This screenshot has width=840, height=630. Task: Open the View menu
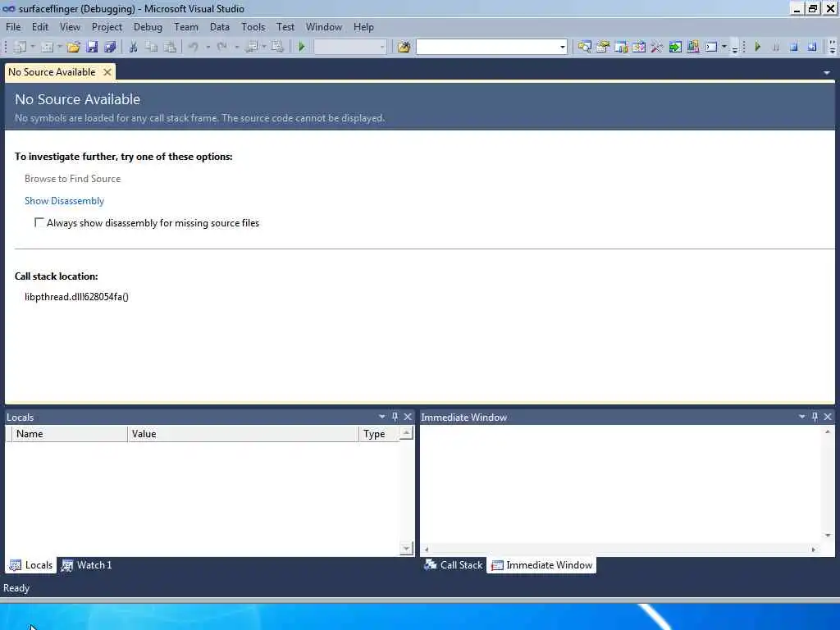tap(70, 27)
